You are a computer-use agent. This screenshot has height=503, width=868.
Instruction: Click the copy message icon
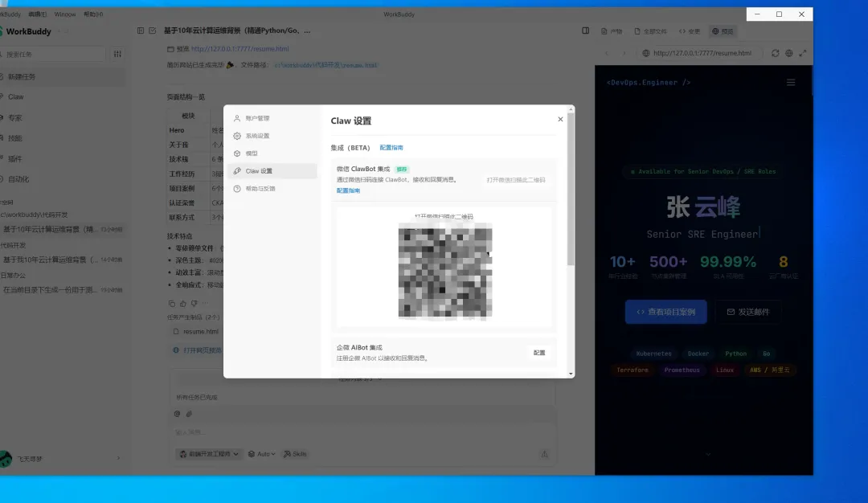172,303
